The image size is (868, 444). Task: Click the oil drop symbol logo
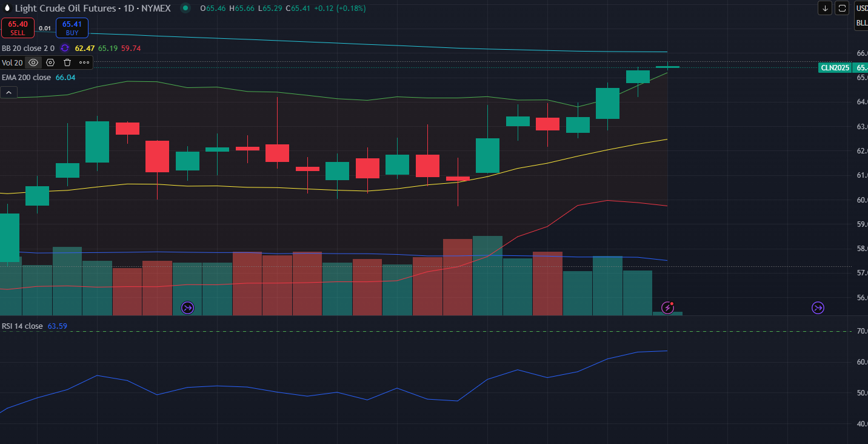tap(7, 8)
